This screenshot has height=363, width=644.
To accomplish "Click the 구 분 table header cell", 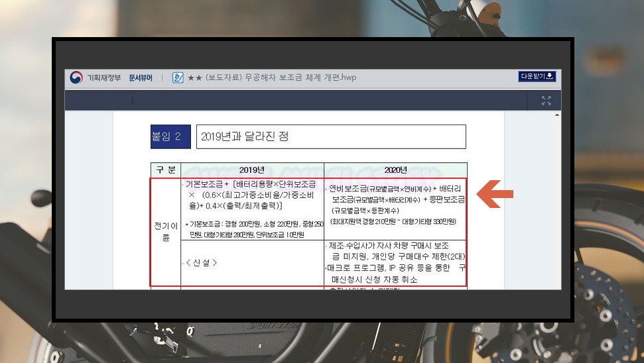I will 166,170.
